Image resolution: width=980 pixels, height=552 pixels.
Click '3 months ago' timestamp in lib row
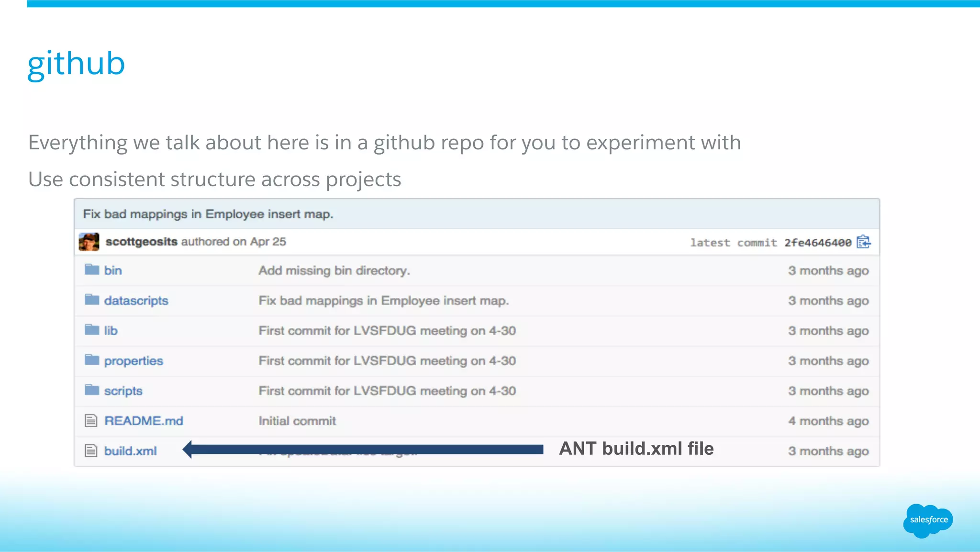(829, 331)
